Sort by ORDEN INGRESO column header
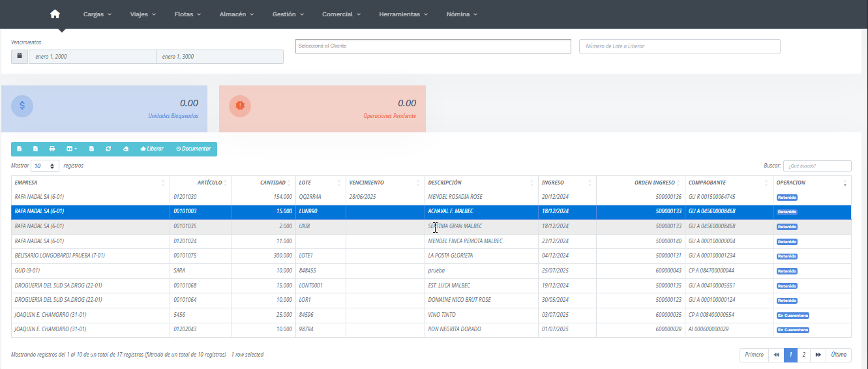 point(640,183)
